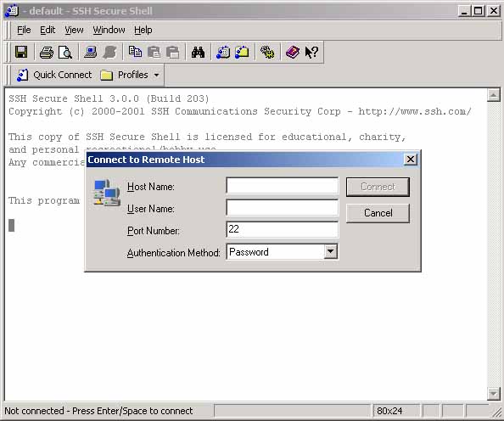This screenshot has height=421, width=504.
Task: Click the Connect computer icon in toolbar
Action: pos(91,52)
